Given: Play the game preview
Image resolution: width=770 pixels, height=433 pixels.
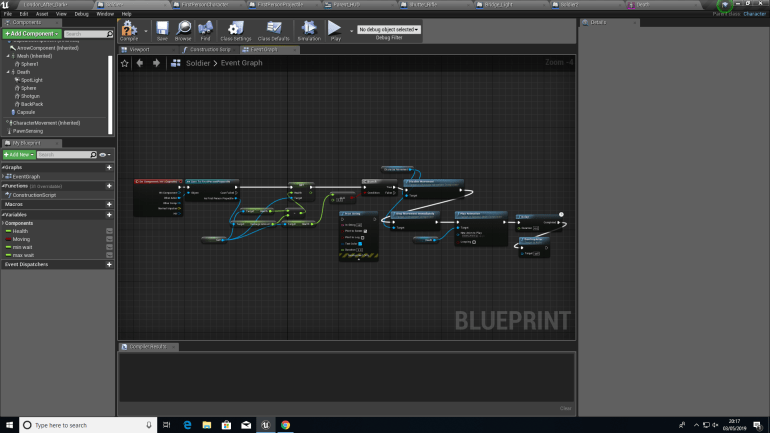Looking at the screenshot, I should click(x=335, y=30).
